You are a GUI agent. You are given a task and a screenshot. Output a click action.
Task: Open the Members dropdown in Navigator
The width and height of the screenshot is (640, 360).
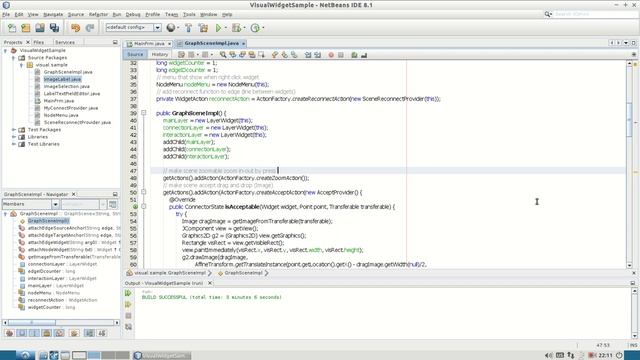click(x=55, y=204)
